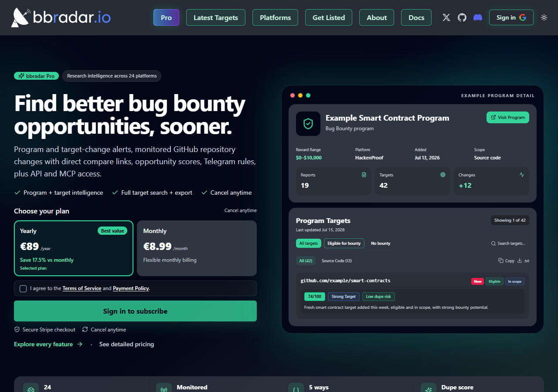Open the Terms of Service link
Screen dimensions: 558x392
(x=82, y=288)
